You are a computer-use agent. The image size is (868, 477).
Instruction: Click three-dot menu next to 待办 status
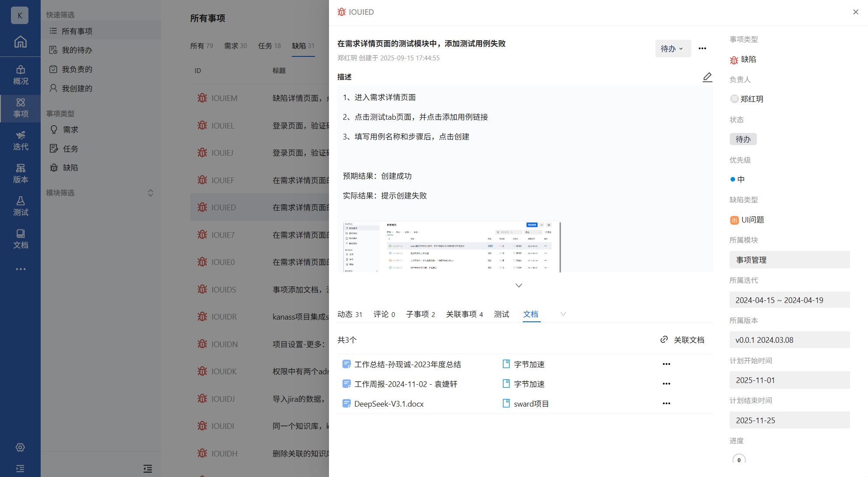702,49
